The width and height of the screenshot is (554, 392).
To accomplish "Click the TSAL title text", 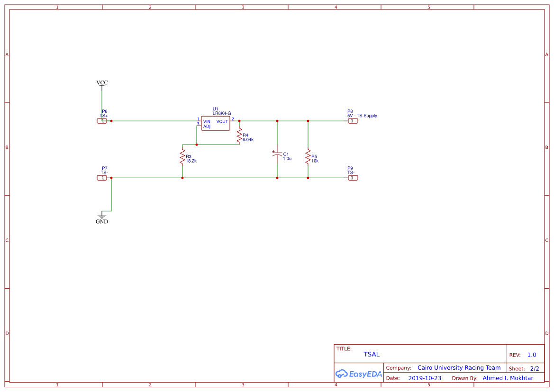I will coord(372,354).
